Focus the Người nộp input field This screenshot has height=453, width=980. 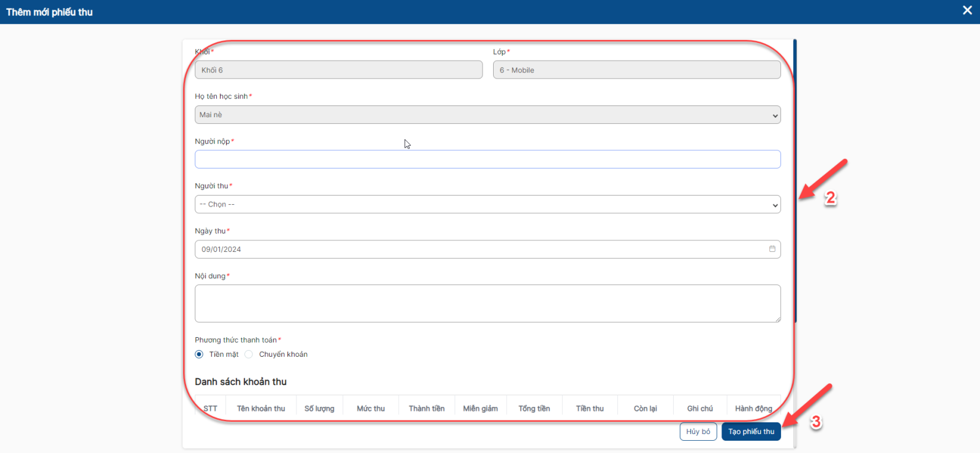488,159
